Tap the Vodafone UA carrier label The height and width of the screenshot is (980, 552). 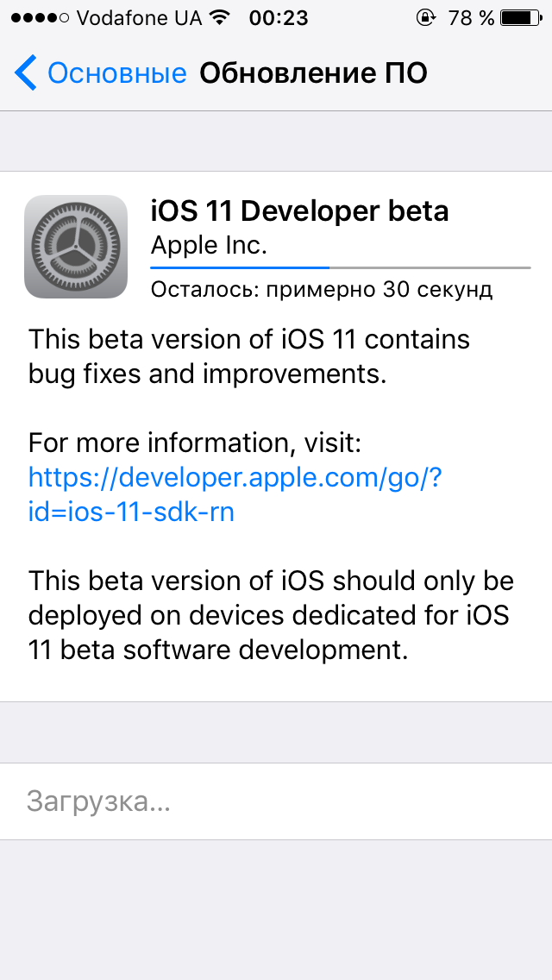[140, 17]
